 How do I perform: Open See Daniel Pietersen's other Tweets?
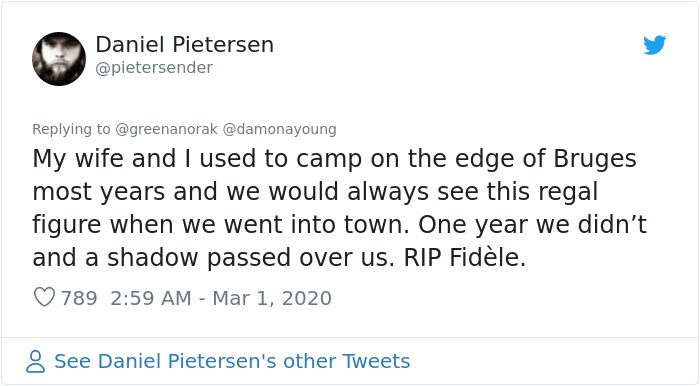pyautogui.click(x=232, y=361)
